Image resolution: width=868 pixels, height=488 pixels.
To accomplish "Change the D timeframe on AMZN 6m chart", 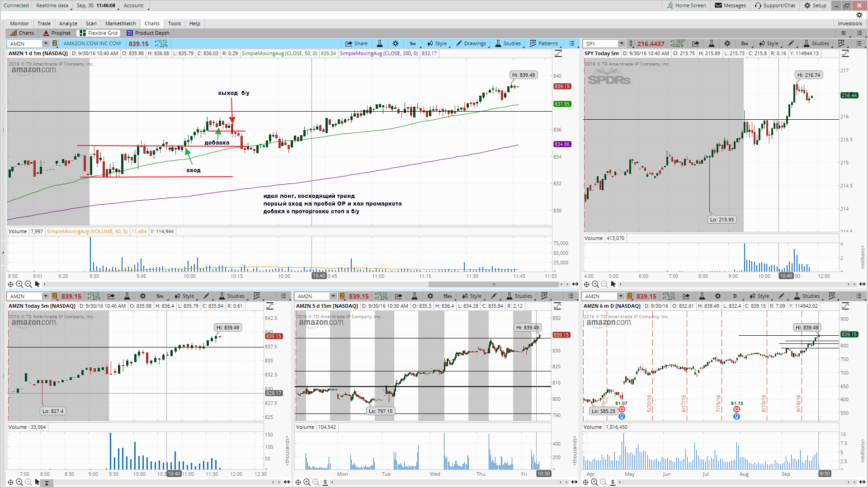I will [x=735, y=296].
